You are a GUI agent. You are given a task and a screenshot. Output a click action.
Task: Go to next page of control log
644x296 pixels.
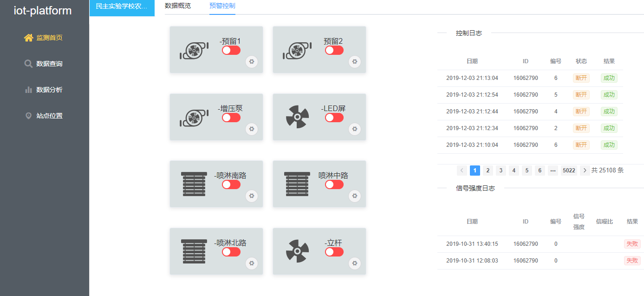[x=585, y=171]
